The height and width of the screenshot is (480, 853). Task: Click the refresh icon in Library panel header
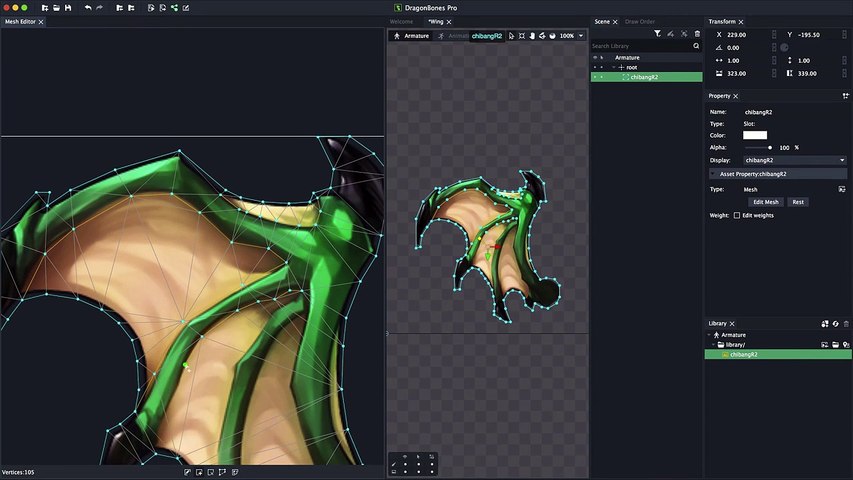click(836, 323)
